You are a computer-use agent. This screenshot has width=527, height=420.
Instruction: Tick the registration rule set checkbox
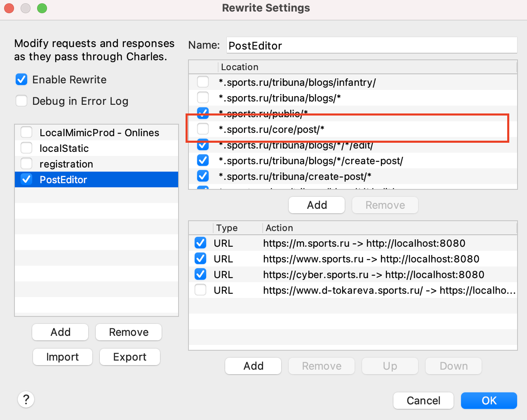click(x=27, y=164)
